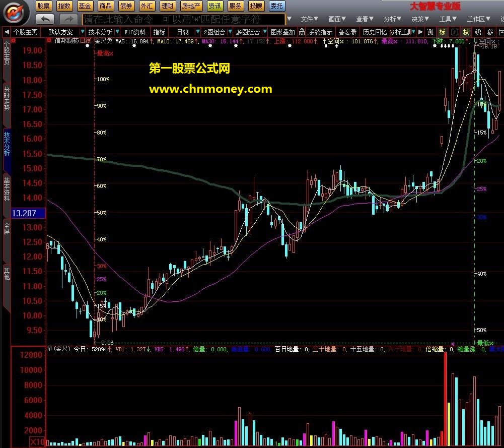Image resolution: width=504 pixels, height=448 pixels.
Task: Open the 房地产 category button
Action: coord(191,6)
